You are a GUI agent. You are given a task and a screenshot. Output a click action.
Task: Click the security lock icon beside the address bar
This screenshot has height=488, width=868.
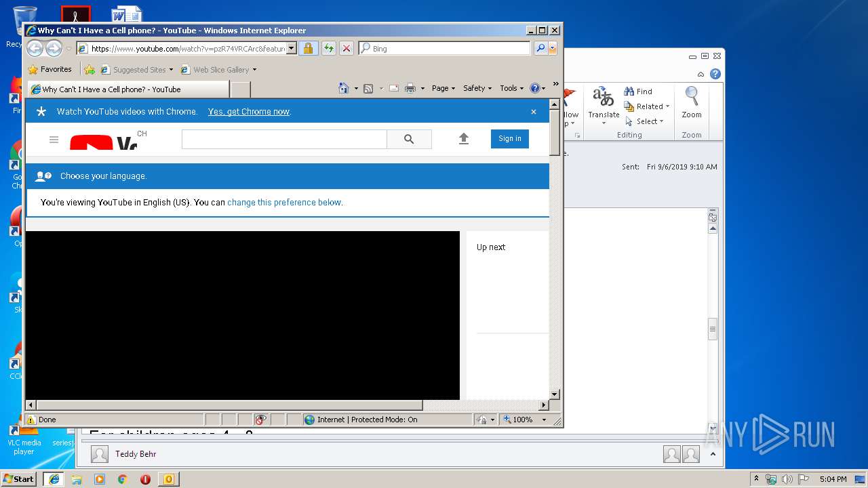(308, 48)
